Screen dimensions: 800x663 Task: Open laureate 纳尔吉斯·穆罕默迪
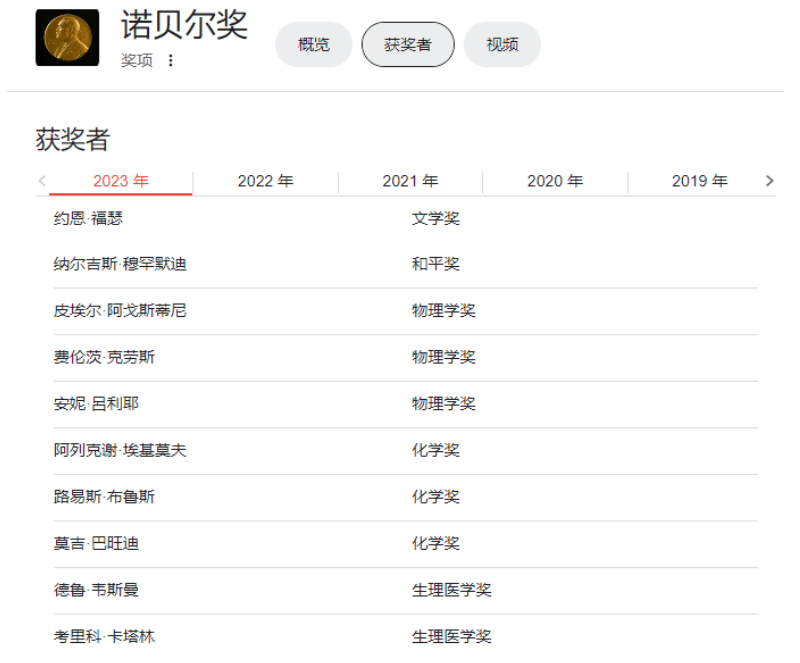pyautogui.click(x=120, y=264)
